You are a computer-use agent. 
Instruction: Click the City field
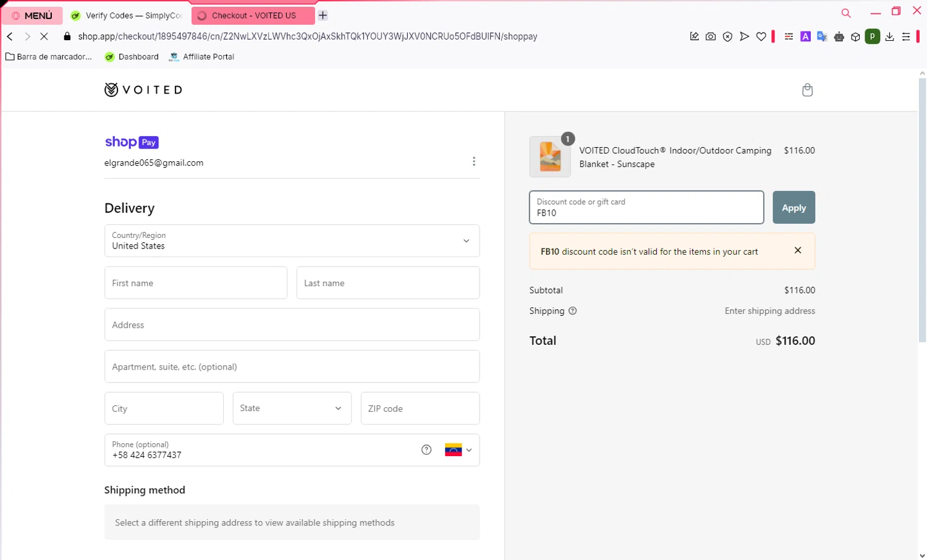click(x=164, y=408)
